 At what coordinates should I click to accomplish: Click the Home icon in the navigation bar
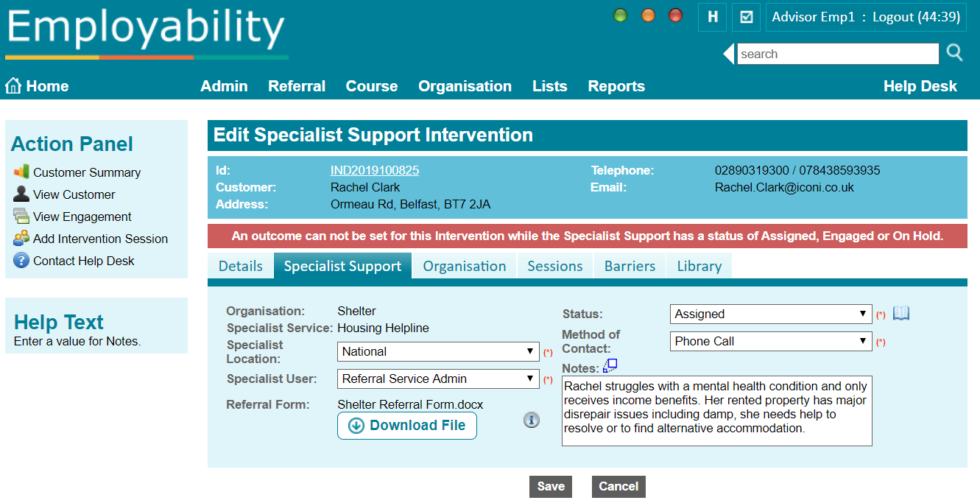point(13,85)
